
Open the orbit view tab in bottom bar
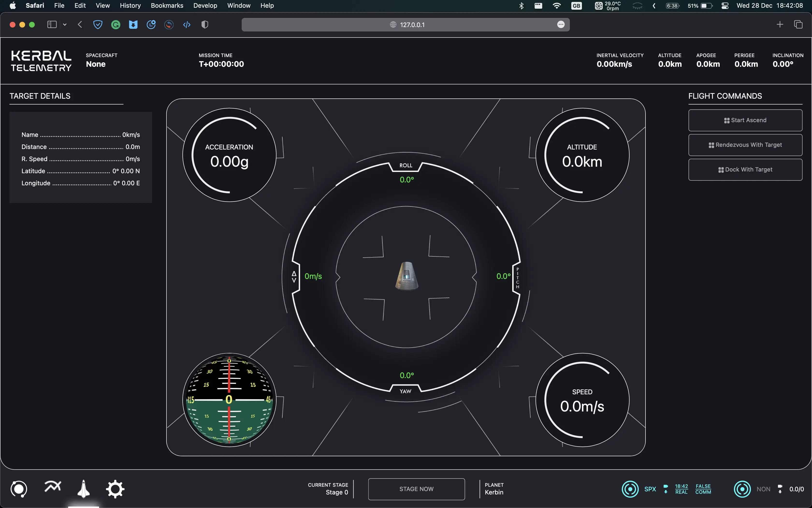19,489
